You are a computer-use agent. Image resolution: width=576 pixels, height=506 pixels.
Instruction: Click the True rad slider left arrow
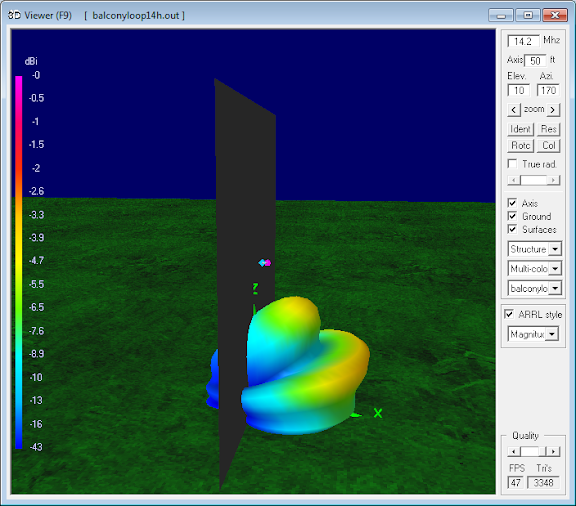514,180
